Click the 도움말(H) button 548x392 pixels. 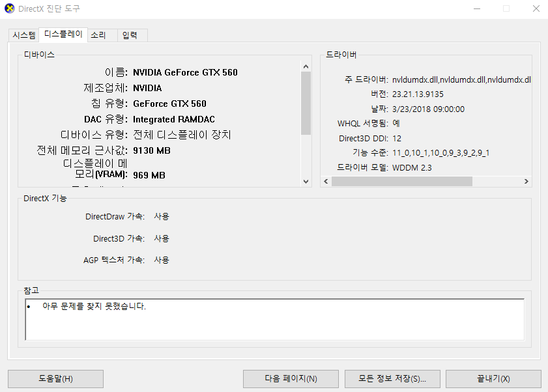55,379
